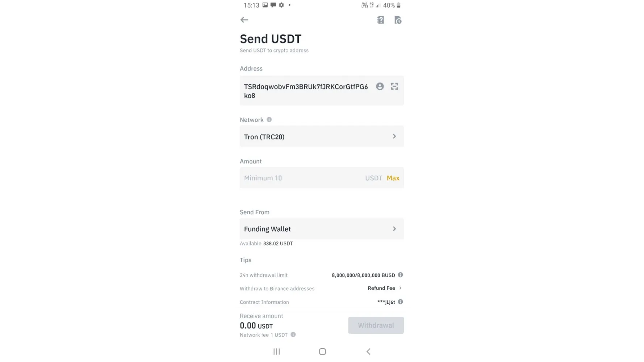Image resolution: width=644 pixels, height=362 pixels.
Task: Open the Tron (TRC20) network selector
Action: pyautogui.click(x=322, y=136)
